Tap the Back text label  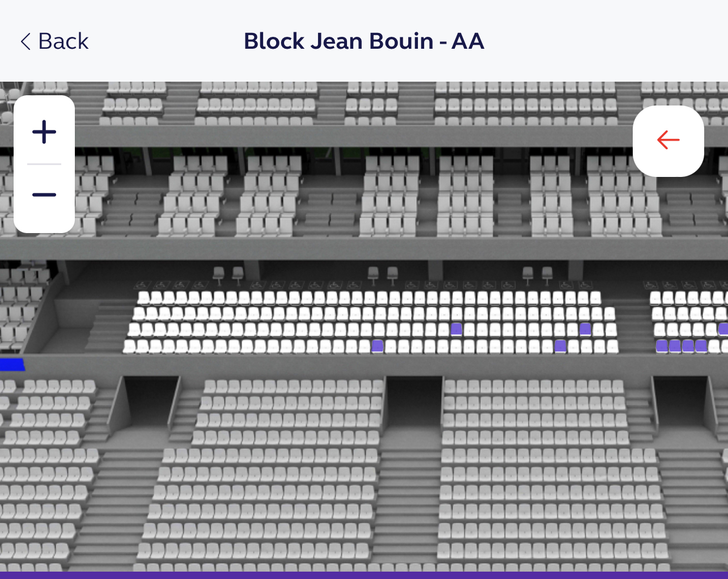(x=63, y=41)
